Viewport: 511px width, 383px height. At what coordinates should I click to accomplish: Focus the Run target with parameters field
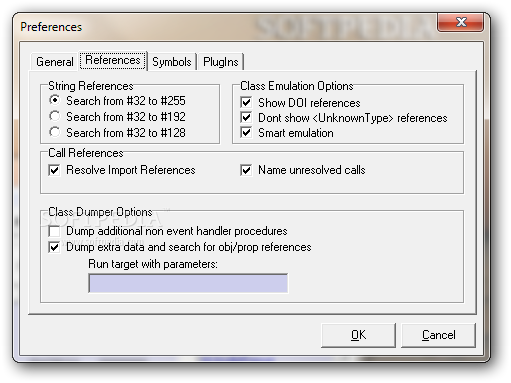click(x=188, y=283)
